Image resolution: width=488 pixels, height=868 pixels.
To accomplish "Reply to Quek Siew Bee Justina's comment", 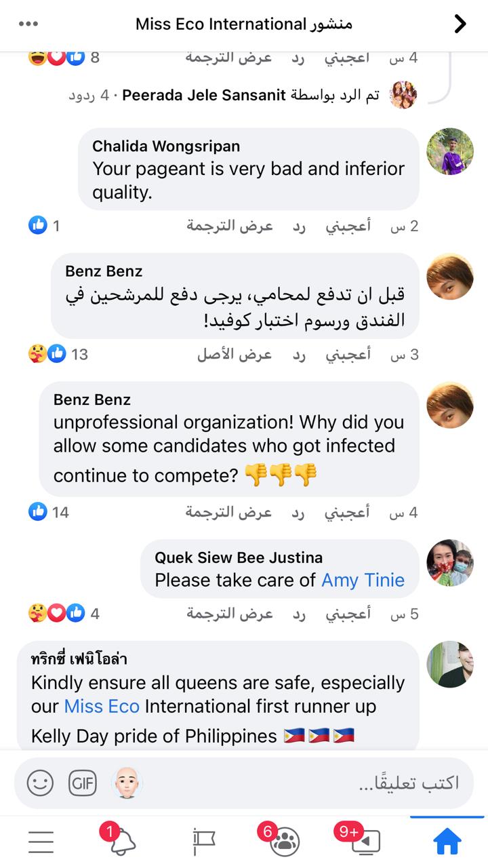I will pos(299,614).
